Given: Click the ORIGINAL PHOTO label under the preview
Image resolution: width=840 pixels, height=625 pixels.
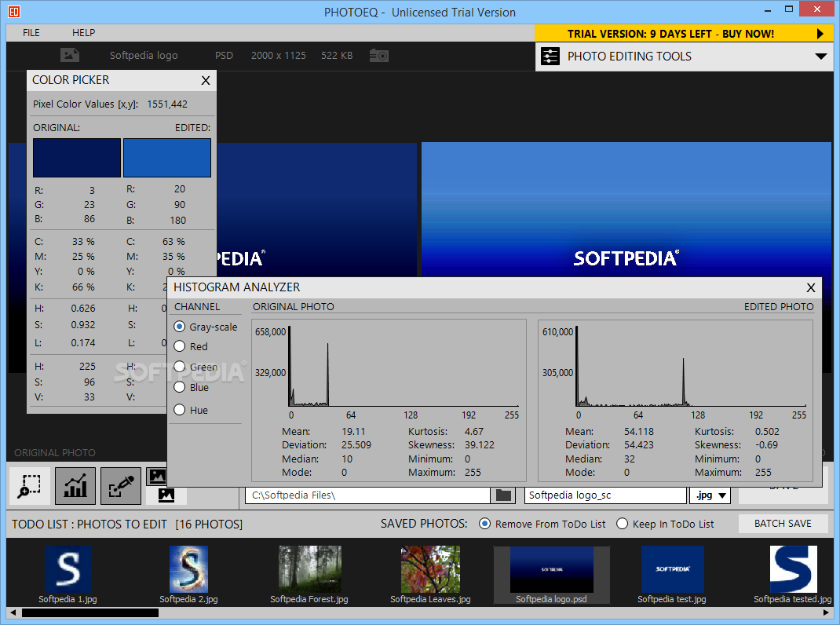Looking at the screenshot, I should (x=55, y=453).
